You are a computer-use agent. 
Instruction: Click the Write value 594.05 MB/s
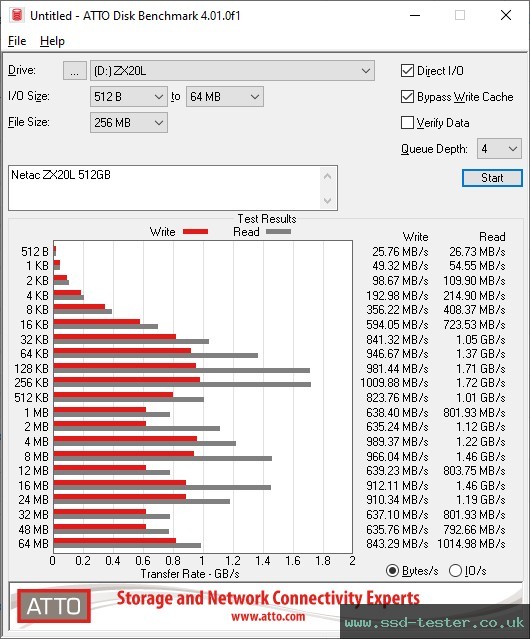(397, 324)
